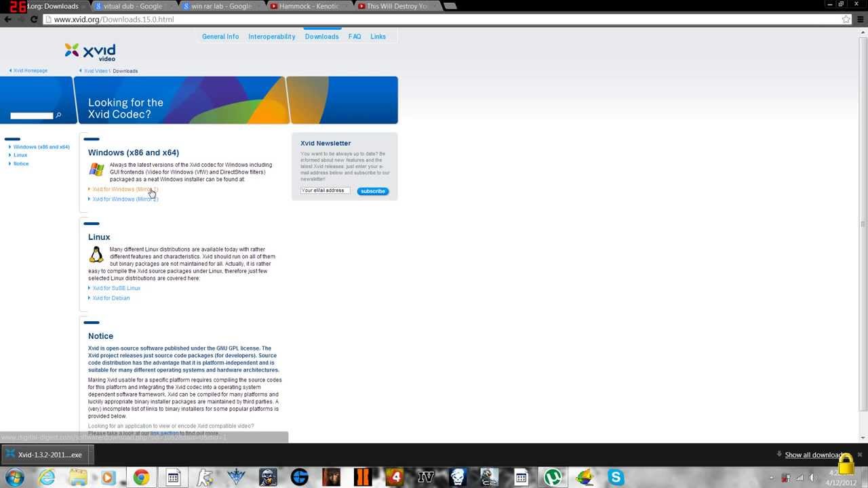868x488 pixels.
Task: Select the Downloads menu item
Action: [321, 37]
